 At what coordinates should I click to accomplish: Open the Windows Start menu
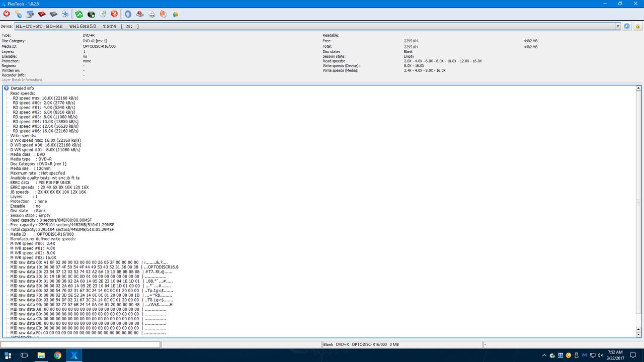tap(8, 355)
